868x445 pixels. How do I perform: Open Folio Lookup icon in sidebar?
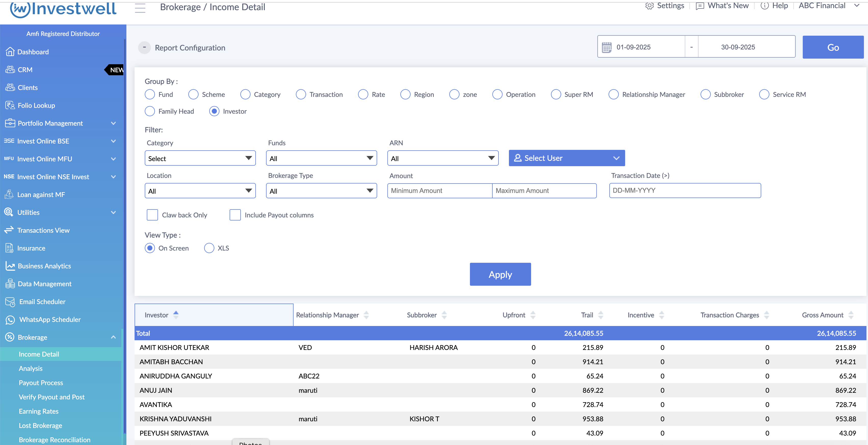click(x=10, y=106)
